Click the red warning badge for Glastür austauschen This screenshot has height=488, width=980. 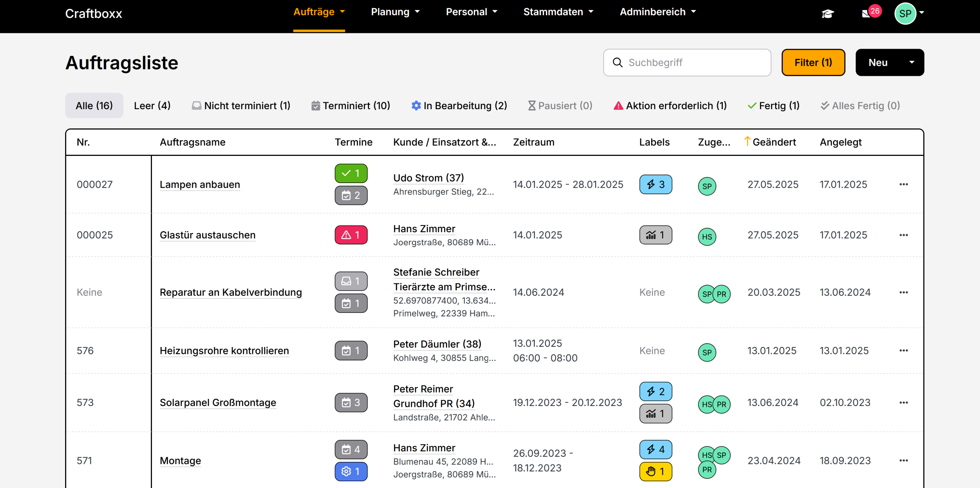(x=351, y=235)
